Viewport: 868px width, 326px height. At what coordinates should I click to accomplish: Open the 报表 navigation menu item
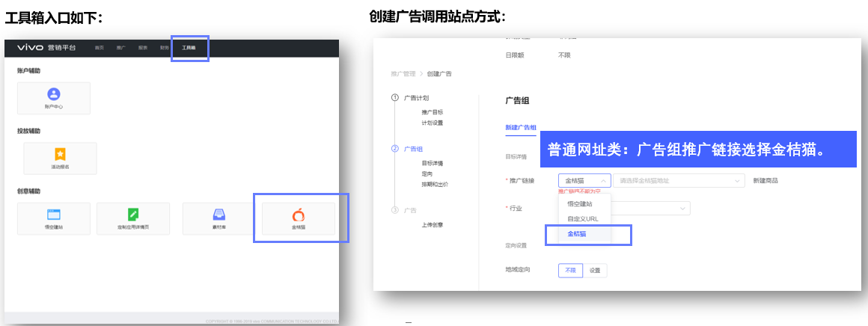tap(142, 48)
